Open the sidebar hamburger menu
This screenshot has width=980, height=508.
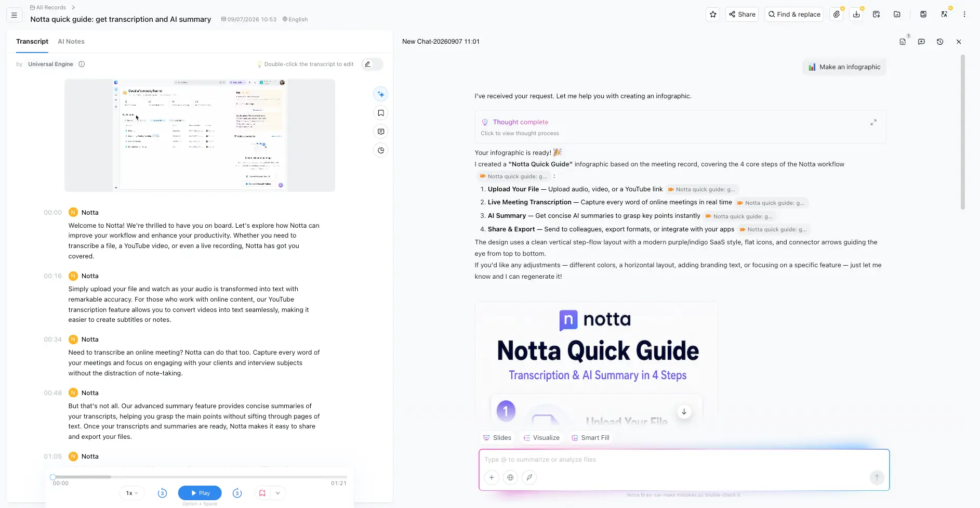(x=14, y=15)
